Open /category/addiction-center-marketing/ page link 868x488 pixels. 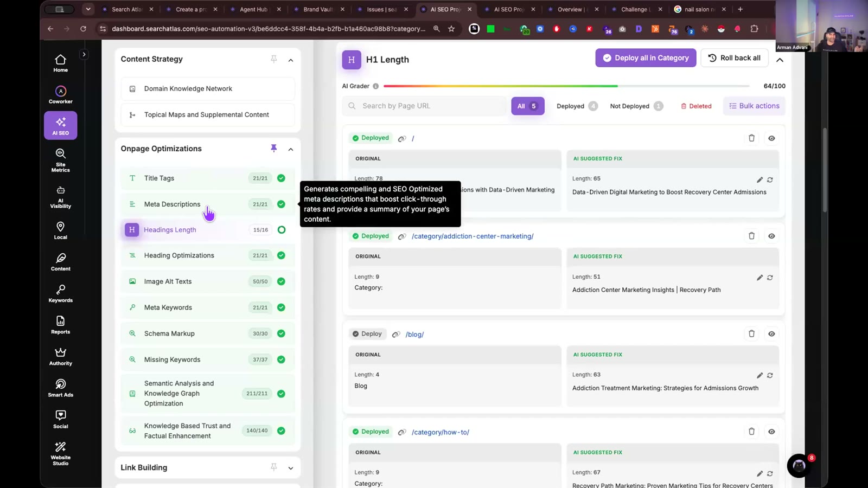tap(473, 236)
